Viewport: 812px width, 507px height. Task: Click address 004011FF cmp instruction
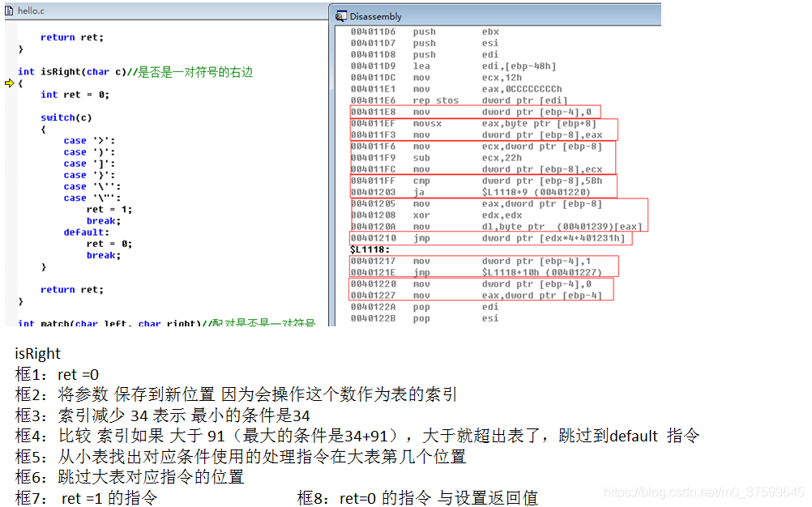pos(477,181)
